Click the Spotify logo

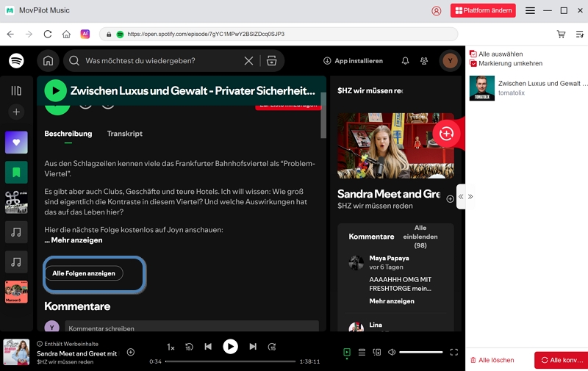pyautogui.click(x=16, y=61)
